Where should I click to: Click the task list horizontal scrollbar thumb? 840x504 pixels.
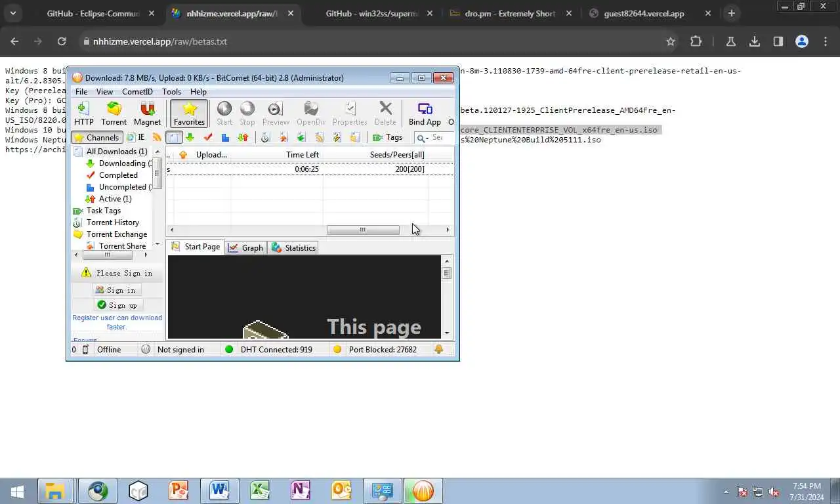363,230
